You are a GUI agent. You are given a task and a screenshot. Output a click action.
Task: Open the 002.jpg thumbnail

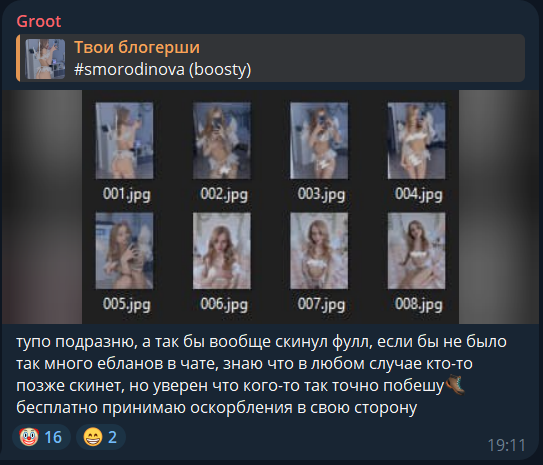coord(222,140)
